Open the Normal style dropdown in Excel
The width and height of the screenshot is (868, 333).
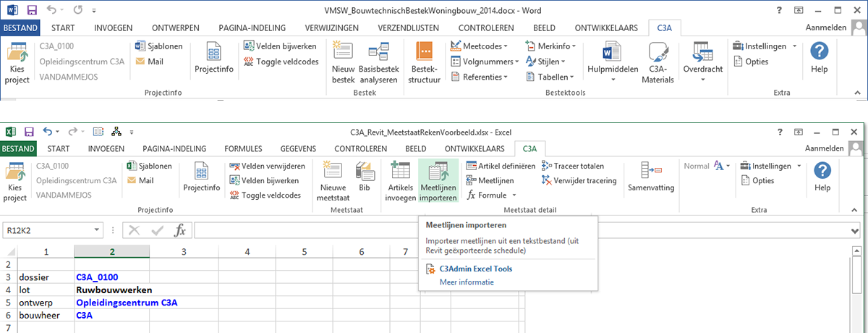point(707,166)
